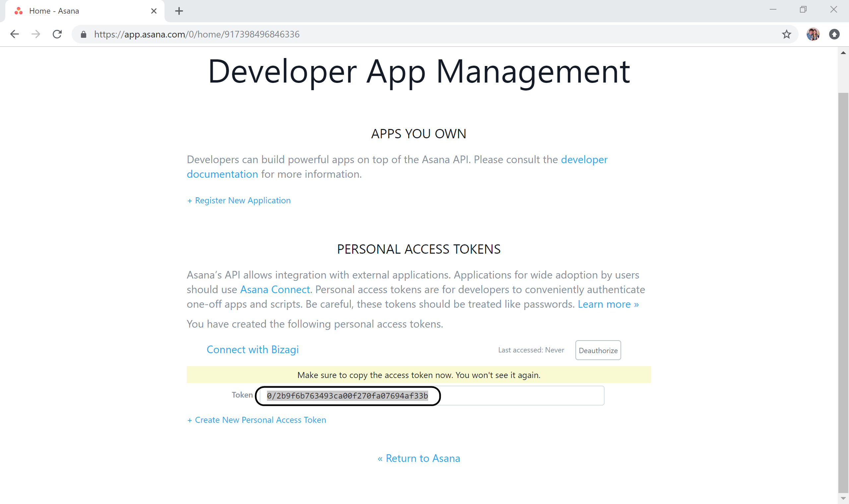Minimize the browser window

tap(773, 10)
